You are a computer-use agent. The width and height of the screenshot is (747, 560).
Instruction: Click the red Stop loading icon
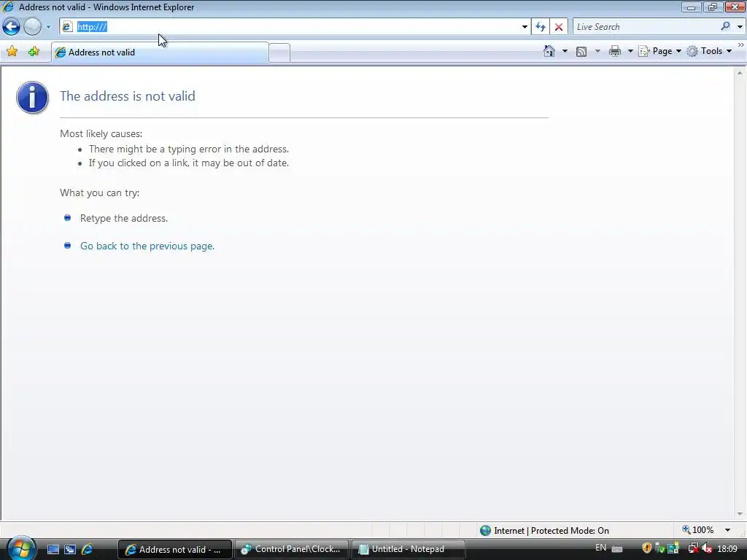click(x=559, y=27)
